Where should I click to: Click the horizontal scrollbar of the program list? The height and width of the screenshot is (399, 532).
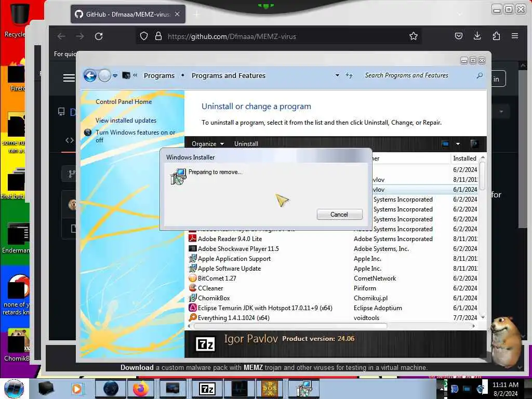290,326
